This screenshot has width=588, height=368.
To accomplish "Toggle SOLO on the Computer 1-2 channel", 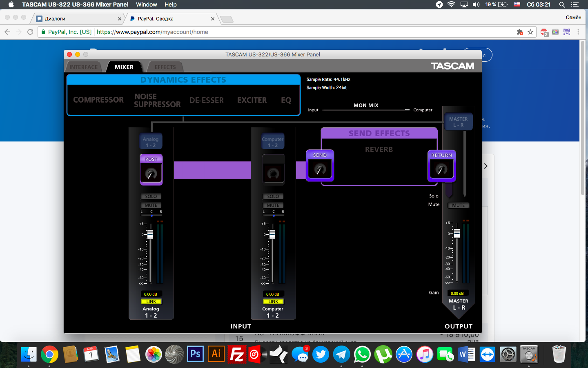I will [273, 196].
